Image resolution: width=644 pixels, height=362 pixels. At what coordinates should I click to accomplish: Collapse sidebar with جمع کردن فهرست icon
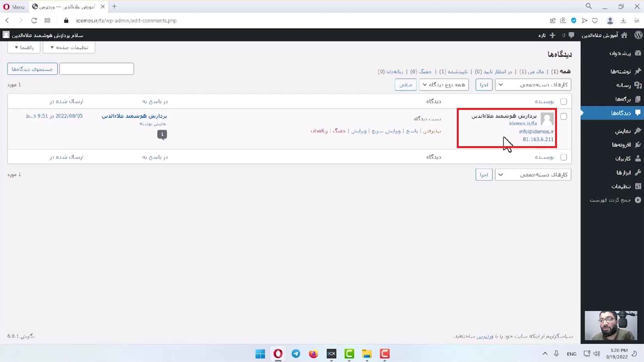638,200
